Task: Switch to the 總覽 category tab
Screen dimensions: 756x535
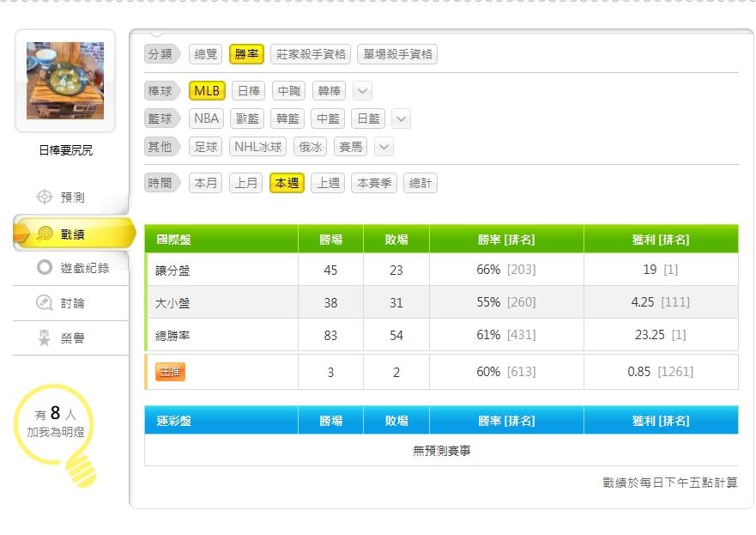Action: point(206,54)
